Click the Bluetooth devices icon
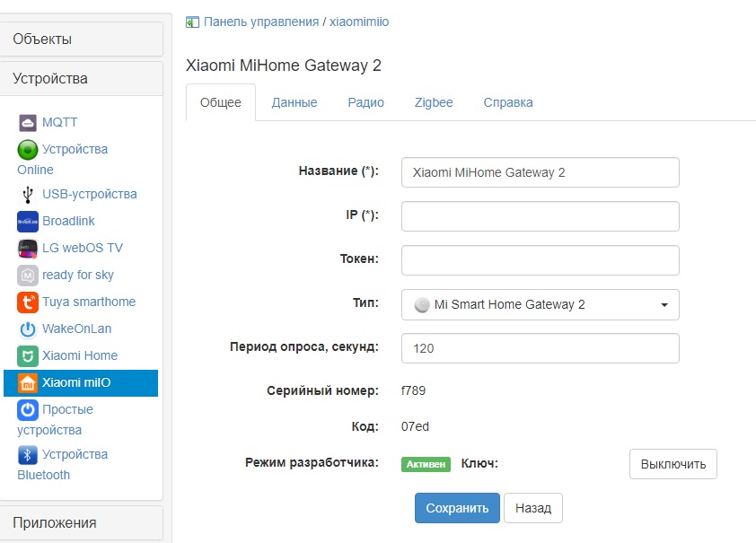756x543 pixels. [27, 455]
